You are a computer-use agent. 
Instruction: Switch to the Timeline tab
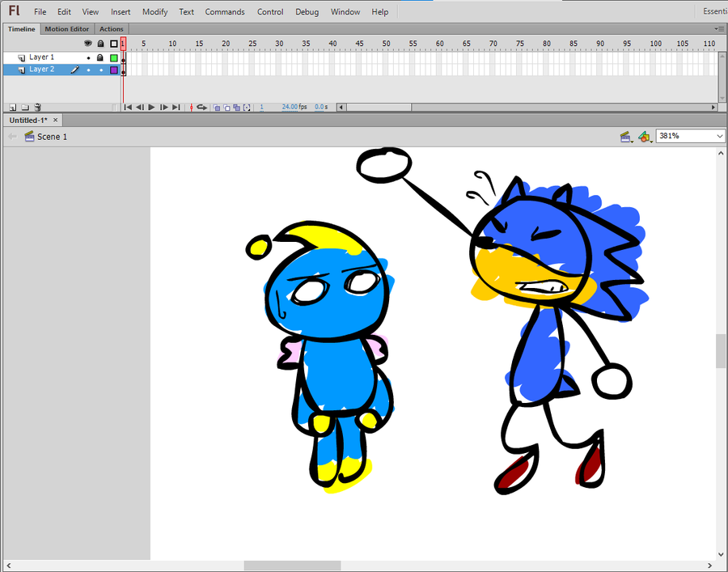pos(21,29)
